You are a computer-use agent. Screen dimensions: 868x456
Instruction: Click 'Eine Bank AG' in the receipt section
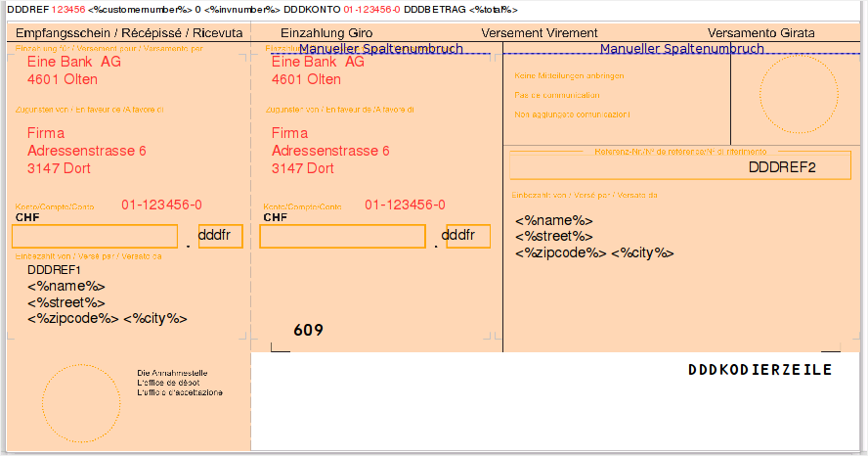pyautogui.click(x=74, y=62)
